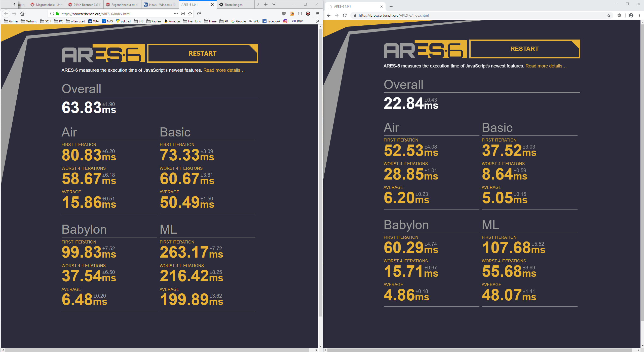Open the Heimkino bookmarks folder
Viewport: 644px width, 352px height.
click(x=192, y=21)
